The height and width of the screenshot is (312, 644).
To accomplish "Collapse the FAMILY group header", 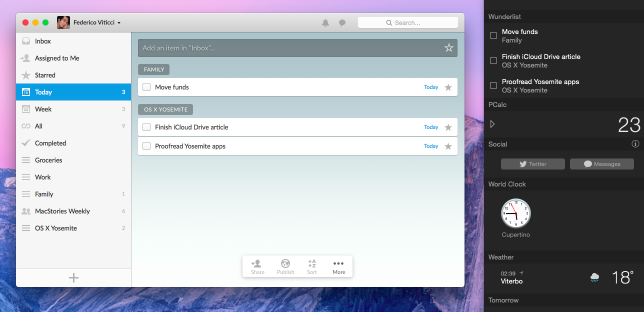I will pyautogui.click(x=154, y=69).
